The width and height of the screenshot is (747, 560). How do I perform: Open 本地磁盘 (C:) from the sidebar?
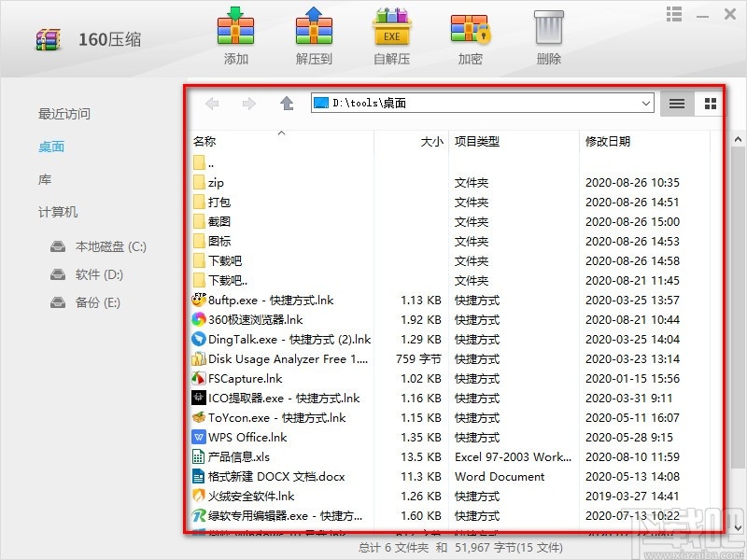coord(99,246)
